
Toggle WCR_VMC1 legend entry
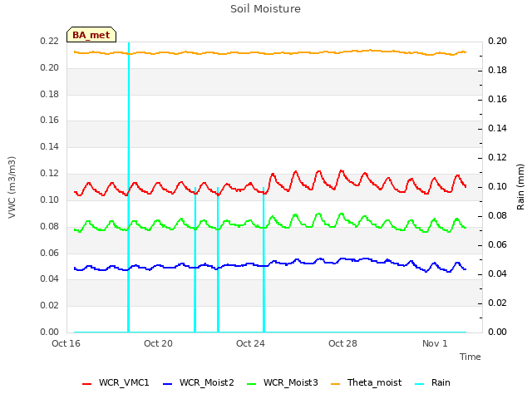click(116, 382)
